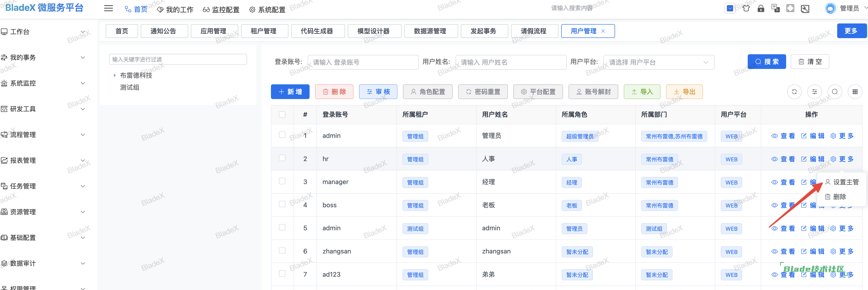Expand the 布雷德科技 tree node
Screen dimensions: 868x290
click(x=115, y=75)
